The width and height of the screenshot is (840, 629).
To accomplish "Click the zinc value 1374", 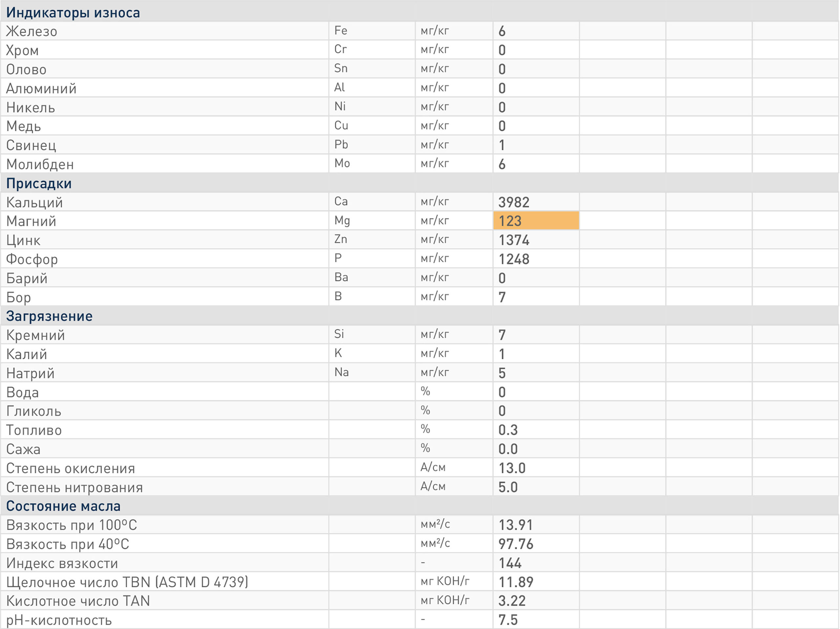I will click(514, 240).
